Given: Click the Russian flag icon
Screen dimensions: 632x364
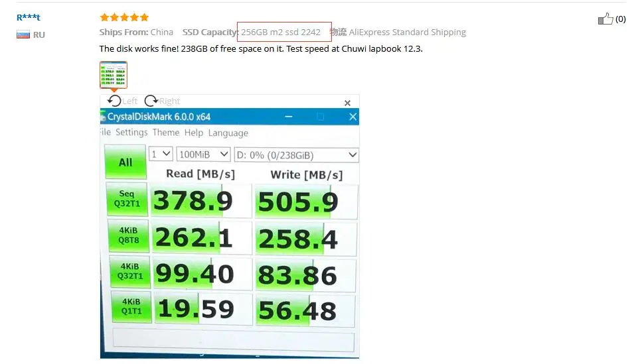Looking at the screenshot, I should pyautogui.click(x=23, y=34).
